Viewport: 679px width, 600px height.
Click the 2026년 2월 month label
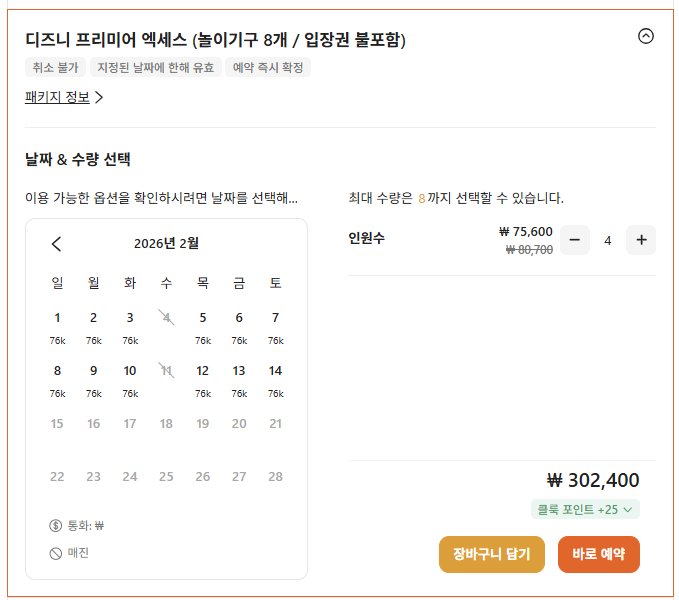166,243
